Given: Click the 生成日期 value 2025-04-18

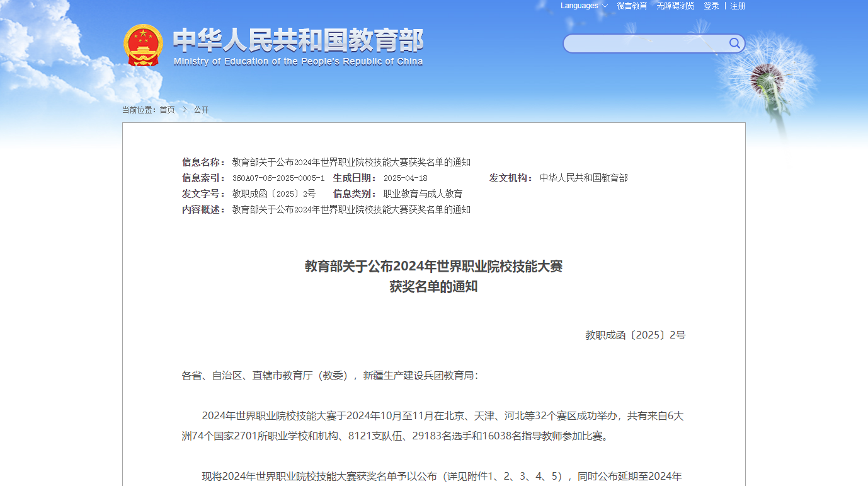Looking at the screenshot, I should (405, 178).
